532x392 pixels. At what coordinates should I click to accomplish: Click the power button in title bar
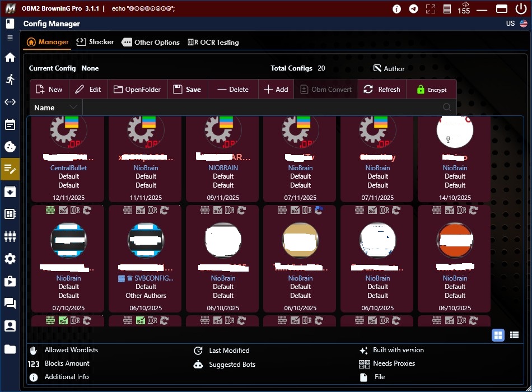pos(521,8)
